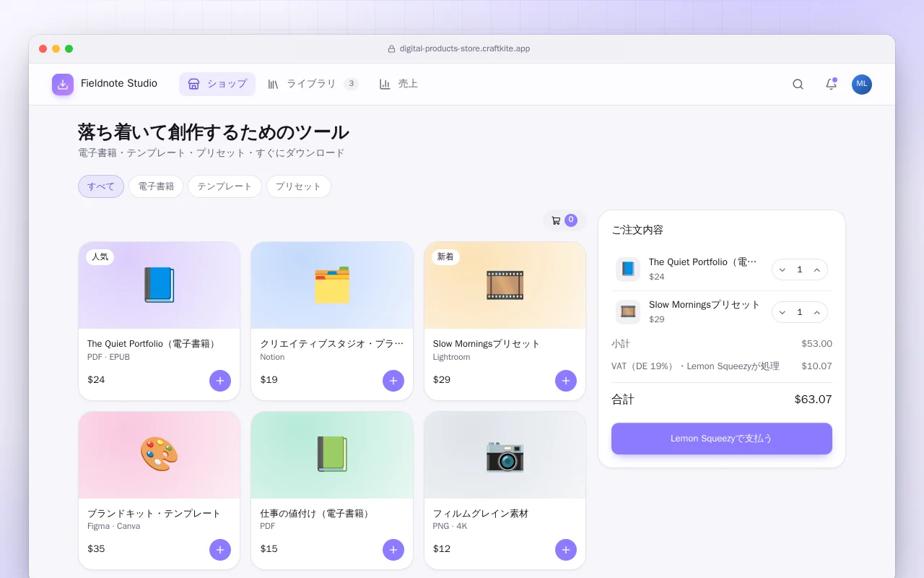This screenshot has width=924, height=578.
Task: Click the address bar URL
Action: [x=465, y=49]
